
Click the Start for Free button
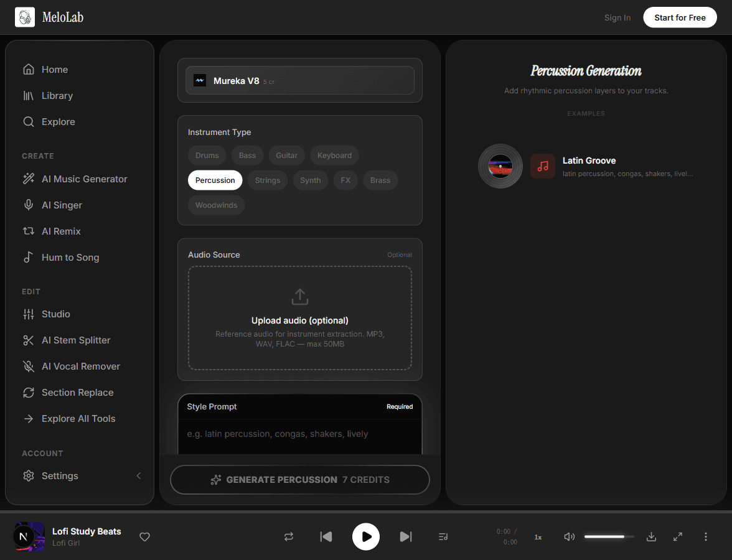(680, 17)
